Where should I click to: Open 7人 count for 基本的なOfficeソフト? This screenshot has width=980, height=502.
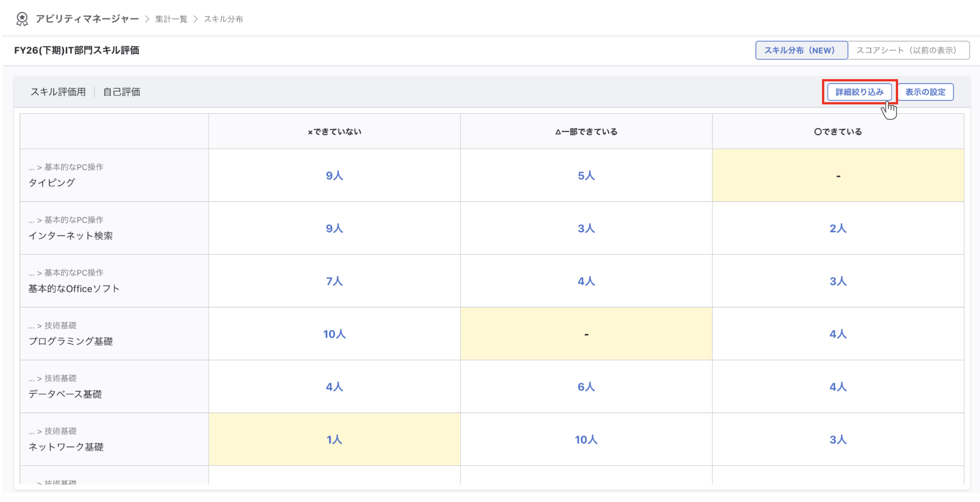334,281
